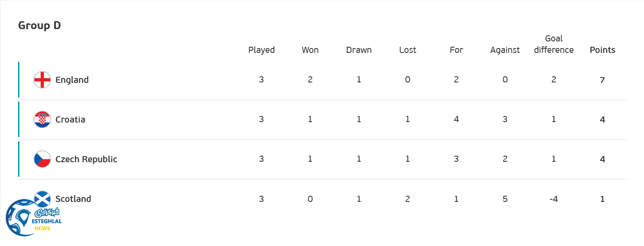
Task: Click the England flag icon
Action: click(42, 80)
